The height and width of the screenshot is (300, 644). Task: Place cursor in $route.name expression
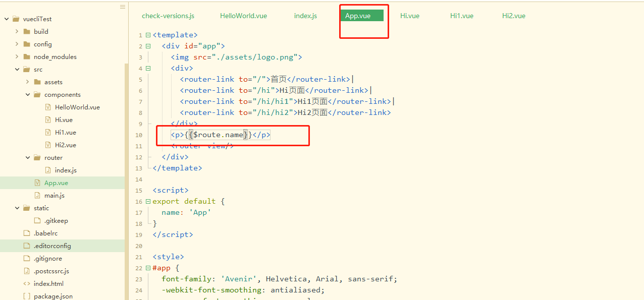point(218,135)
